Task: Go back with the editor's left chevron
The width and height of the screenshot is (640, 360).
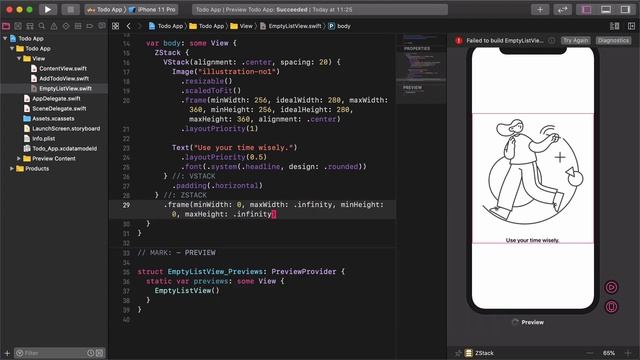Action: point(129,26)
